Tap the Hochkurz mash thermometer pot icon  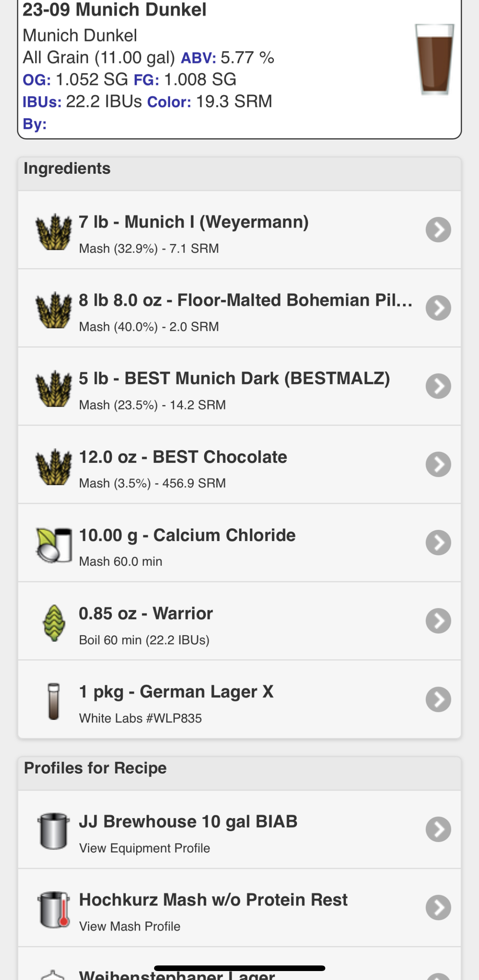click(54, 909)
